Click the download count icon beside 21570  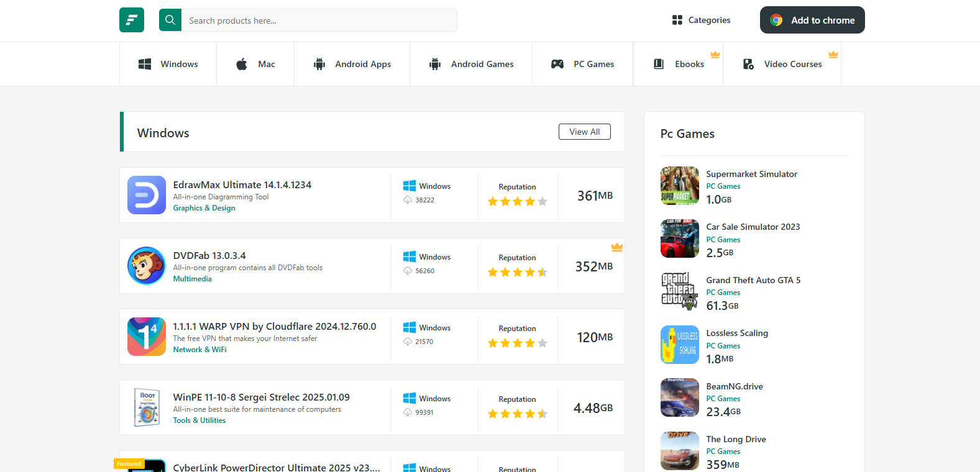pos(408,342)
